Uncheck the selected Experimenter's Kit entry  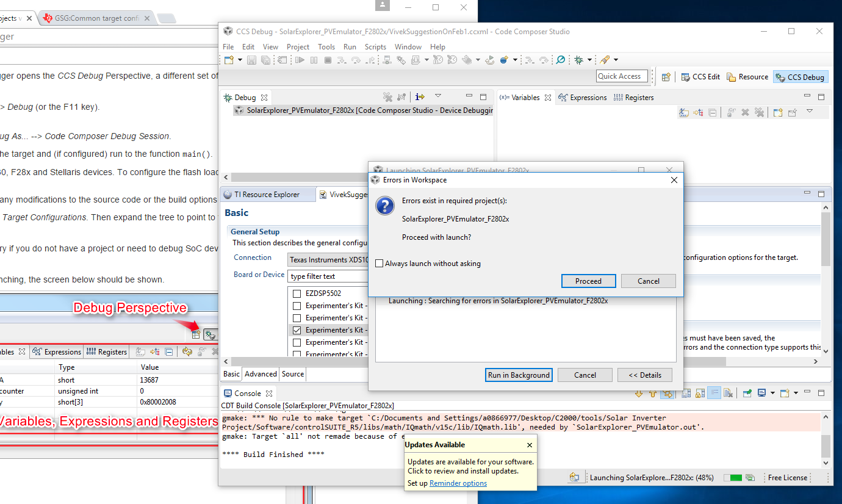[297, 329]
